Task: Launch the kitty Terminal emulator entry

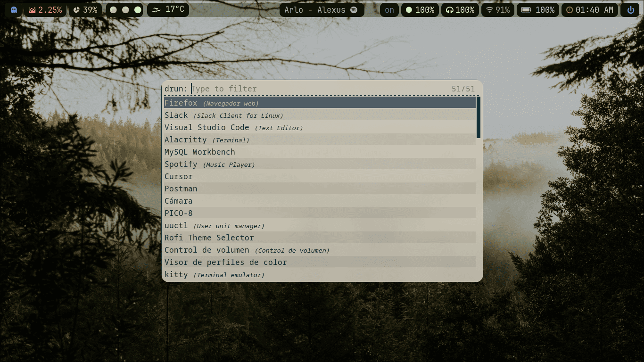Action: pyautogui.click(x=320, y=274)
